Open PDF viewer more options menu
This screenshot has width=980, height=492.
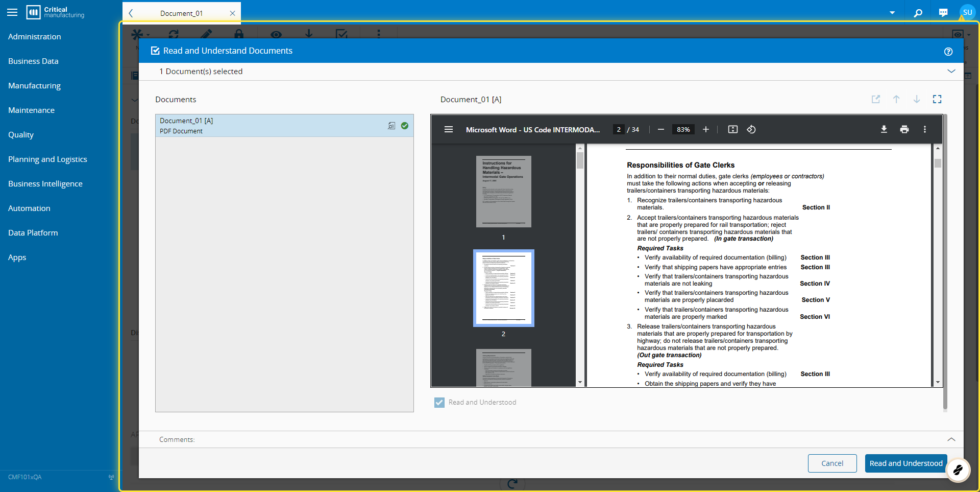click(924, 129)
